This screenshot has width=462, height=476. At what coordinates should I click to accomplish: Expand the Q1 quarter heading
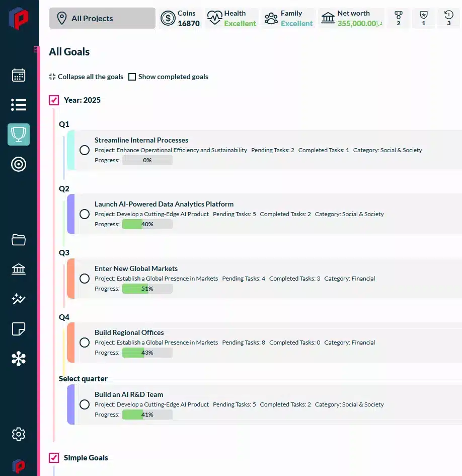[x=64, y=124]
